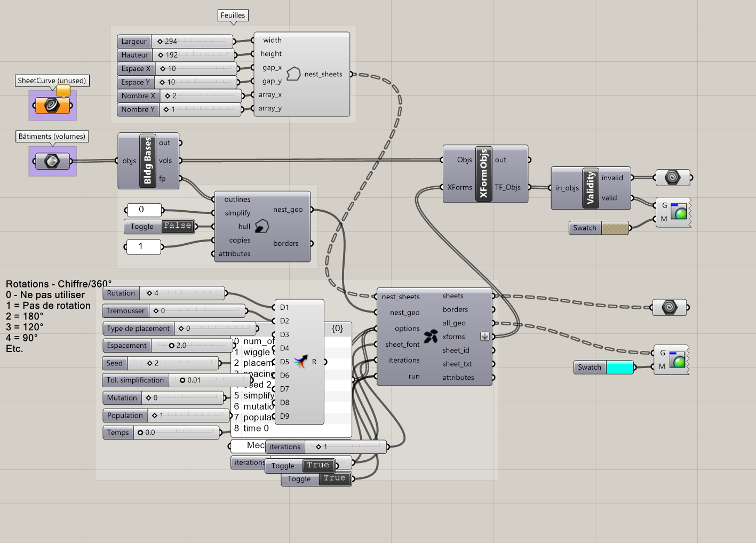This screenshot has height=543, width=756.
Task: Click the nest_sheets component polygon icon
Action: [x=293, y=74]
